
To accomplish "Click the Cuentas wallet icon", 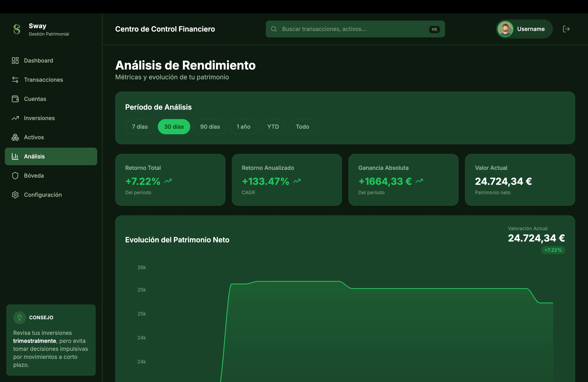I will click(15, 99).
